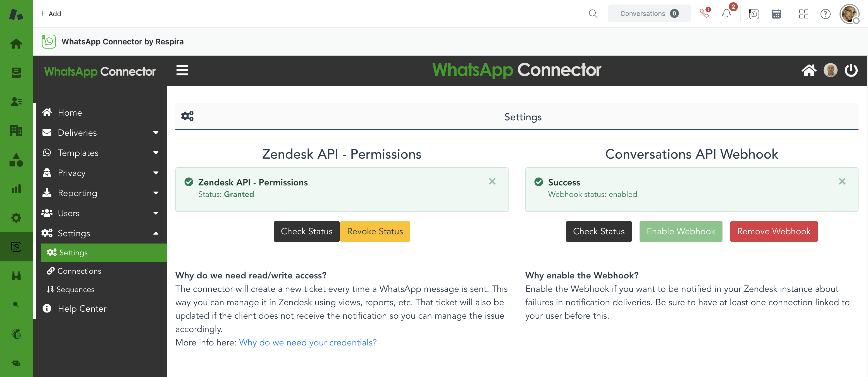Open notifications bell showing 2 alerts

[x=727, y=14]
